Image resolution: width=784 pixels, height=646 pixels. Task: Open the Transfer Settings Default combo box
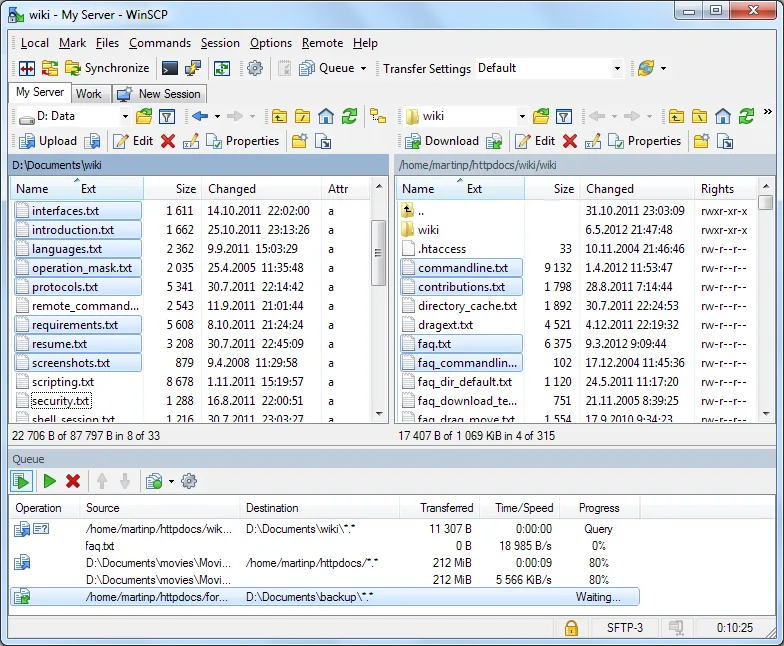pyautogui.click(x=549, y=68)
